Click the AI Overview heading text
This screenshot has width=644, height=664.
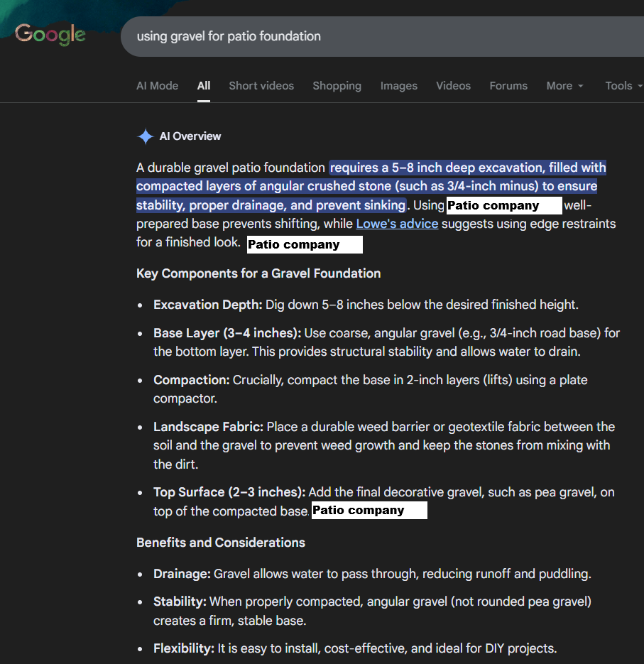(190, 136)
